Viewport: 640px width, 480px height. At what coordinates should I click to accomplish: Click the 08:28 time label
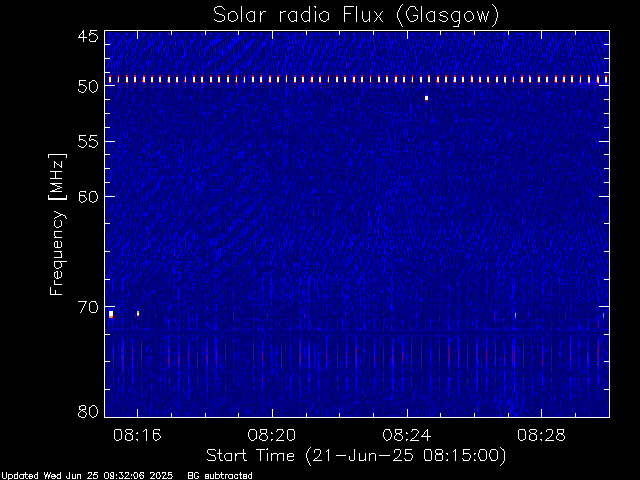click(x=541, y=435)
